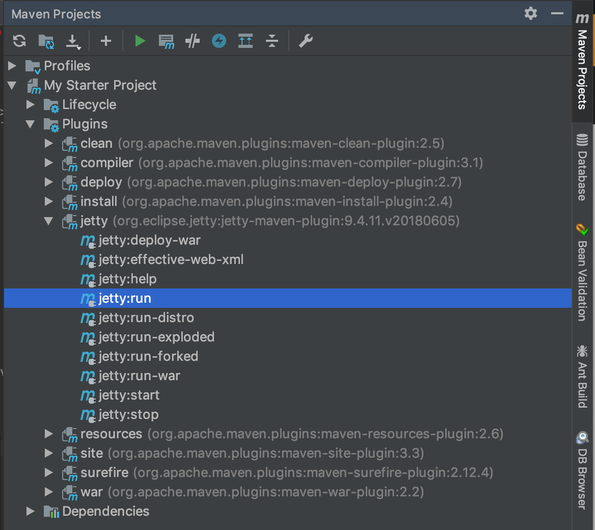Viewport: 595px width, 530px height.
Task: Click the compiler plugin icon
Action: tap(70, 164)
